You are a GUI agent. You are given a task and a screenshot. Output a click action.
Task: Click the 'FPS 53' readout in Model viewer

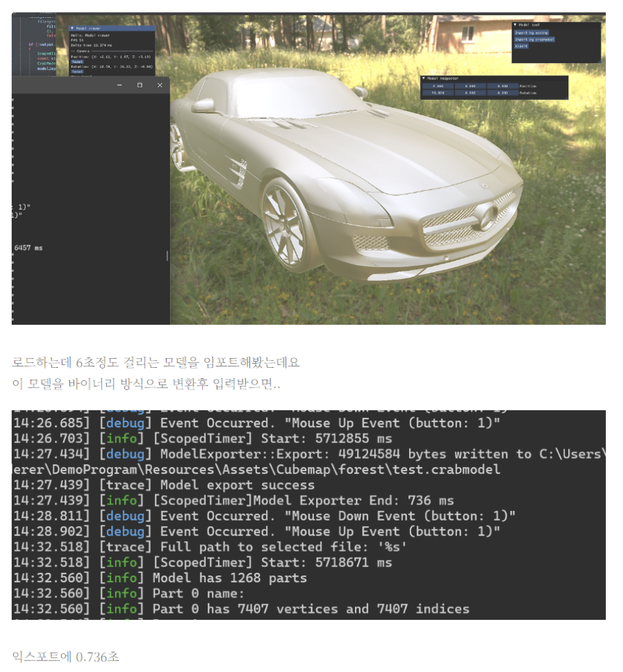pyautogui.click(x=76, y=40)
